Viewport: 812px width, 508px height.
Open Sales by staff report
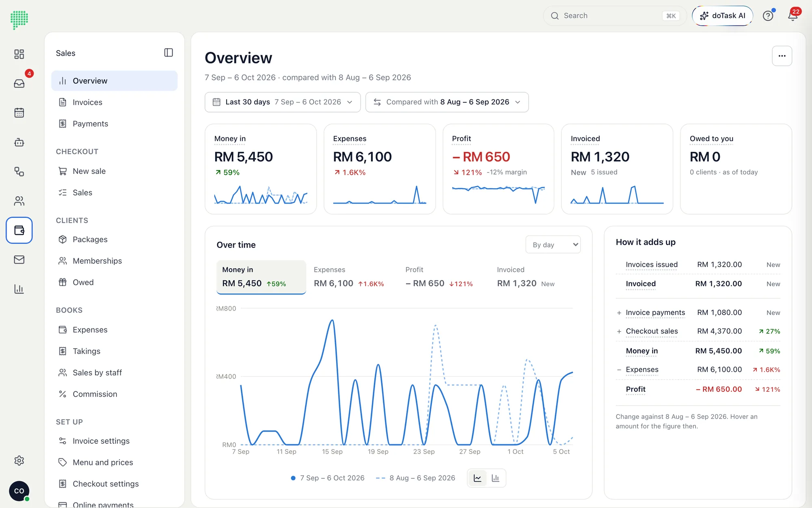pos(114,373)
